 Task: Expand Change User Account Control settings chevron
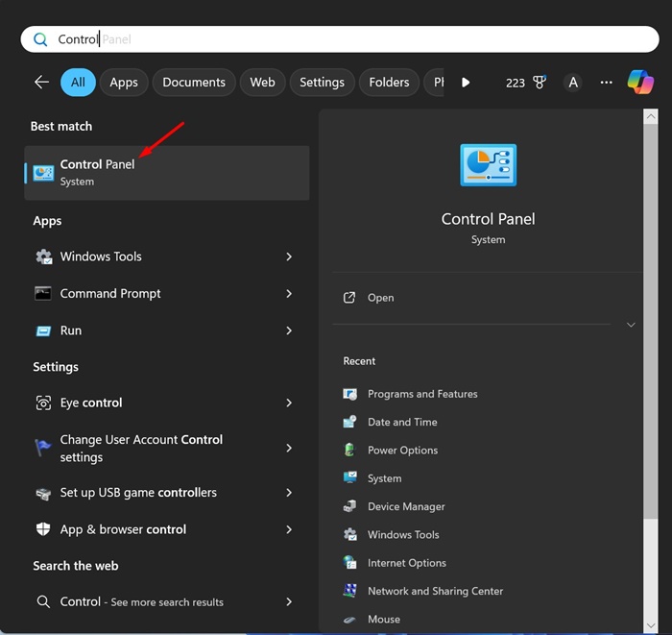pos(289,448)
